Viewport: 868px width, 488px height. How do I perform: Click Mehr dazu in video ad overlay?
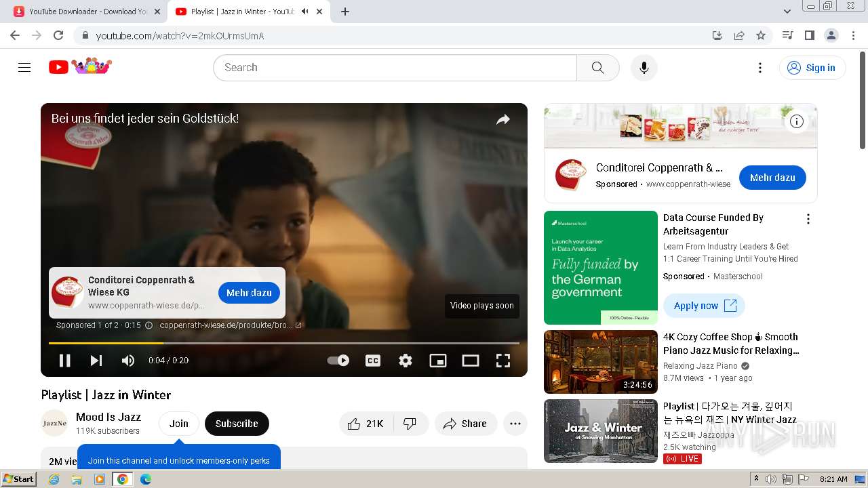click(249, 293)
